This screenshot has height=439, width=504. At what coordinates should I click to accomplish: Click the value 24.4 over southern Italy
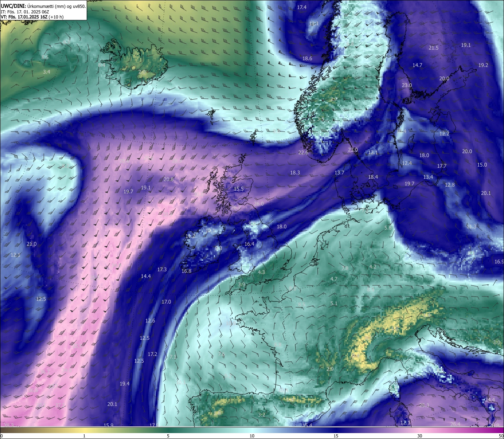pos(490,400)
